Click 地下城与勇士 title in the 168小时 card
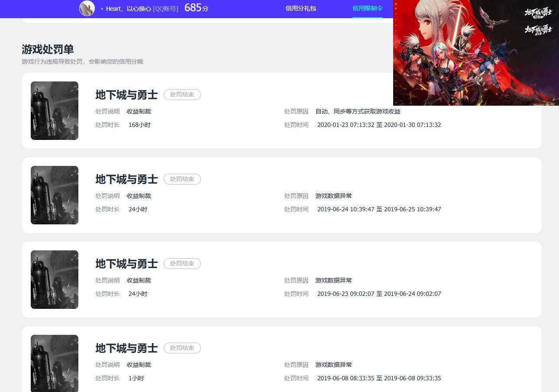Viewport: 559px width, 392px height. tap(126, 95)
